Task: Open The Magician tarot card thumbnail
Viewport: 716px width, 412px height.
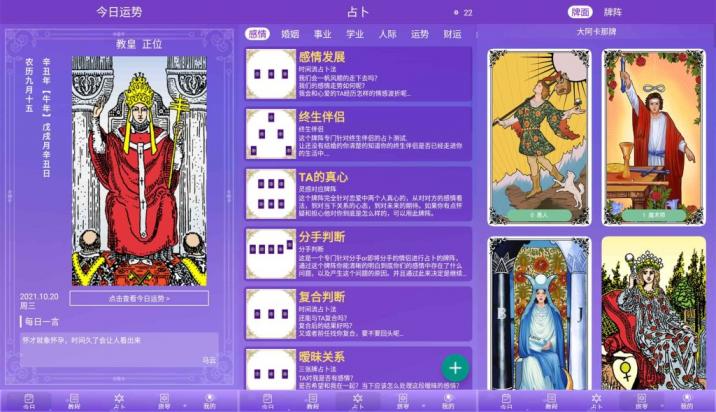Action: (x=653, y=137)
